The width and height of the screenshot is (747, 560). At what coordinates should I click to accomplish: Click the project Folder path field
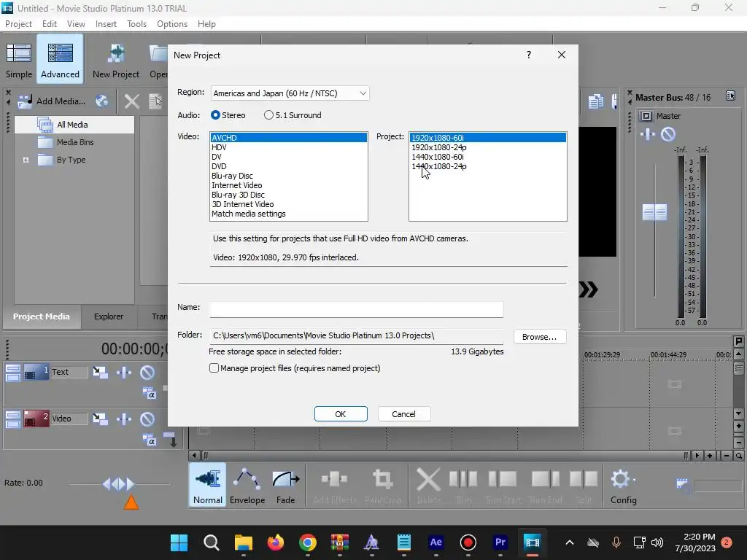click(356, 335)
